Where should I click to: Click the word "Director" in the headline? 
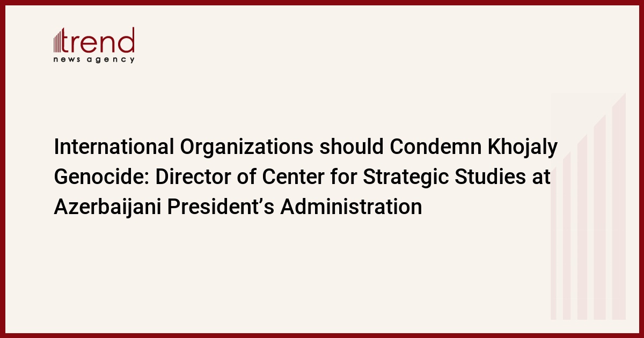(193, 178)
